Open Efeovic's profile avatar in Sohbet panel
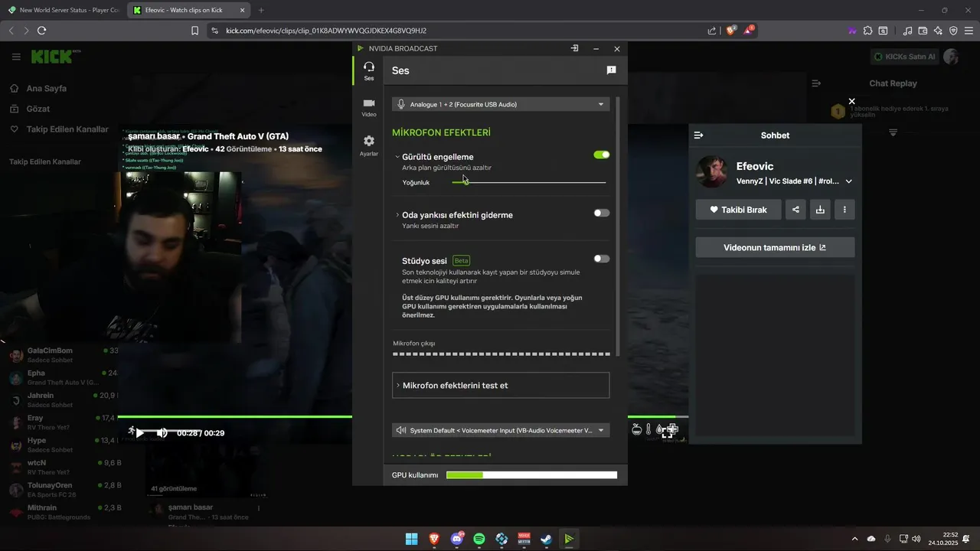Viewport: 980px width, 551px height. (x=711, y=172)
